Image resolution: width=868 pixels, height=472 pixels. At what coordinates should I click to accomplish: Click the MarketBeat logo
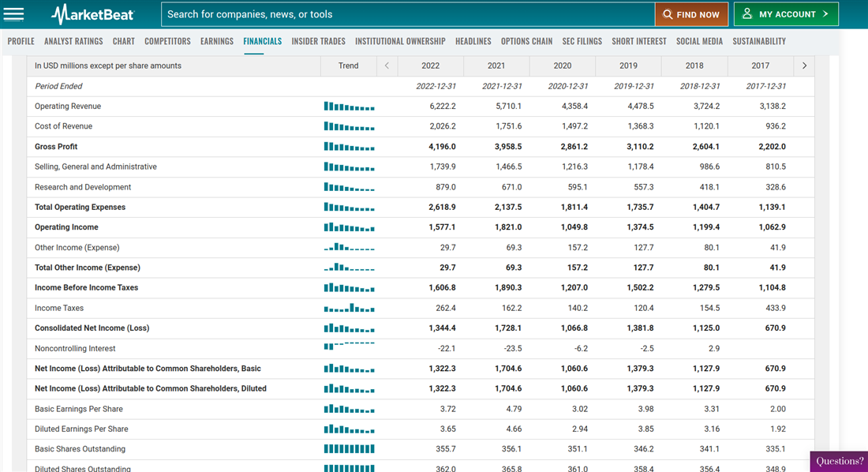click(x=92, y=14)
